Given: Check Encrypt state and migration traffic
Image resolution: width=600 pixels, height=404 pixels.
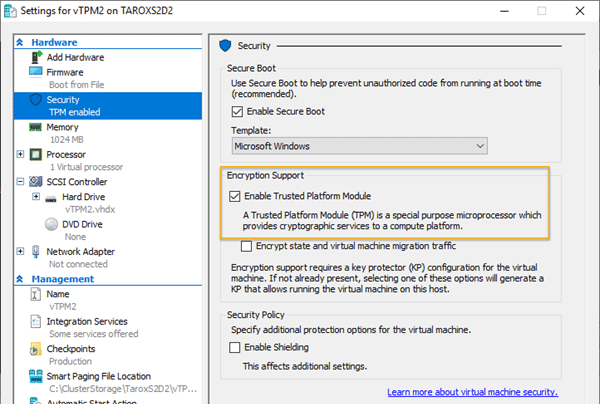Looking at the screenshot, I should (x=246, y=246).
